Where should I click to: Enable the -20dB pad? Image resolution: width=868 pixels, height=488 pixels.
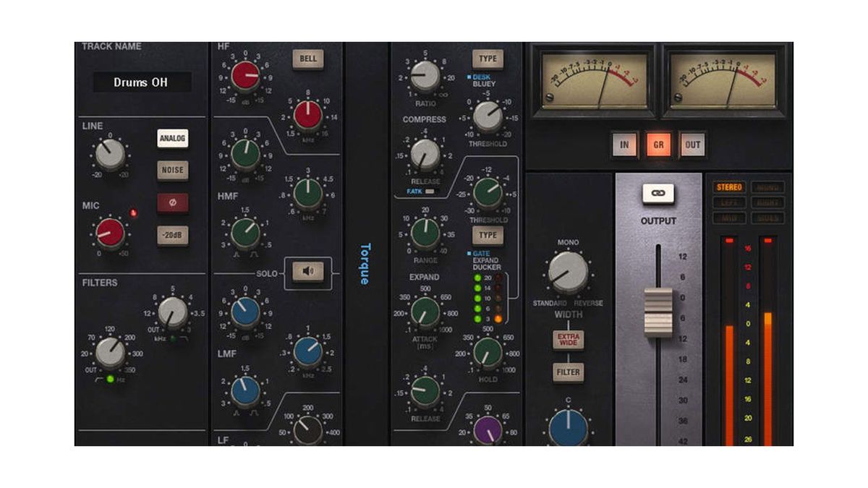point(171,234)
